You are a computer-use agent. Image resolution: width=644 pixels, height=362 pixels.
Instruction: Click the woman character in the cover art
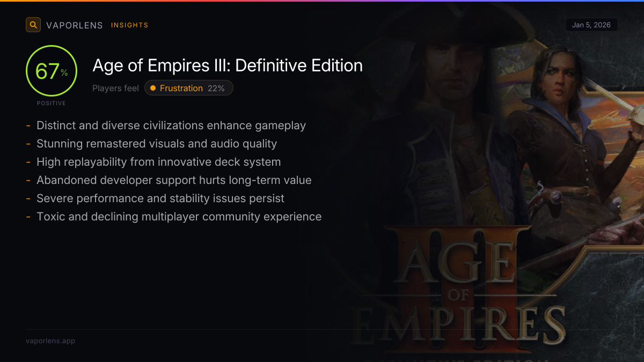[558, 134]
